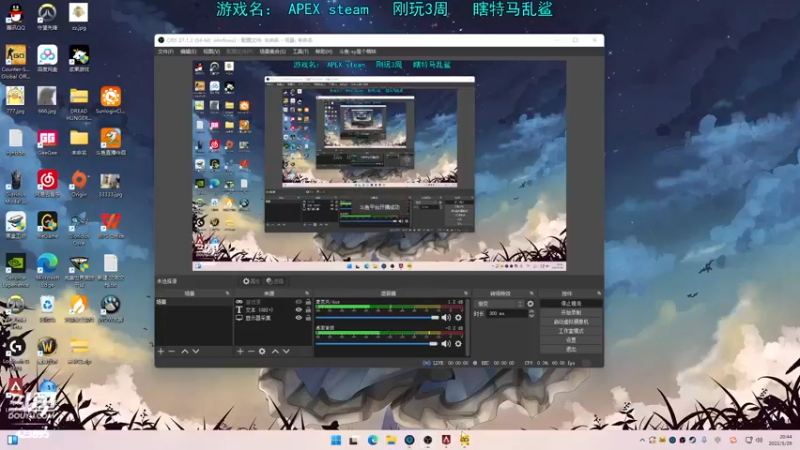This screenshot has width=800, height=450.
Task: Move selected scene up with the up arrow
Action: 185,352
